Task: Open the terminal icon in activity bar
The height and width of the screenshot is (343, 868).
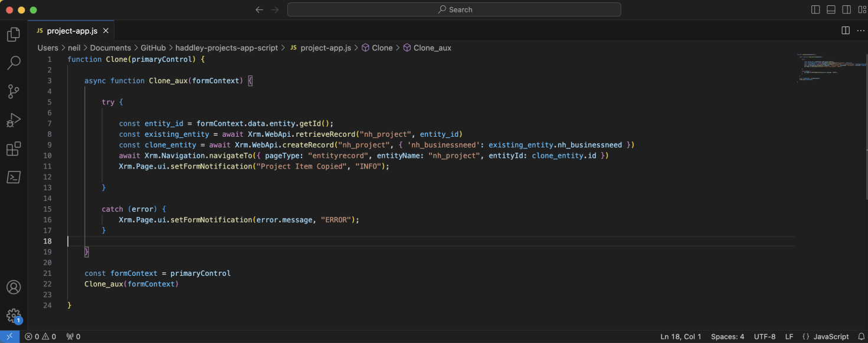Action: [x=14, y=177]
